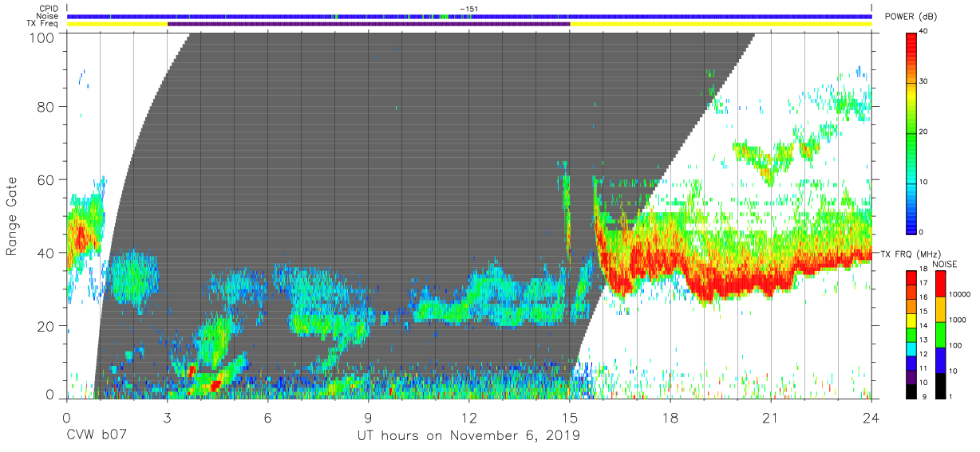Click the 9 hour tick on the UT axis

coord(368,417)
